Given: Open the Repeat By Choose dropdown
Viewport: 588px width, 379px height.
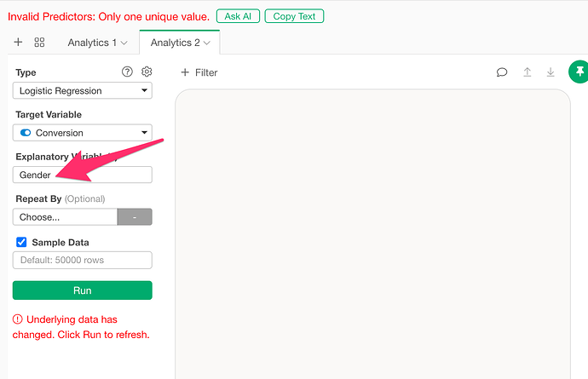Looking at the screenshot, I should click(66, 217).
